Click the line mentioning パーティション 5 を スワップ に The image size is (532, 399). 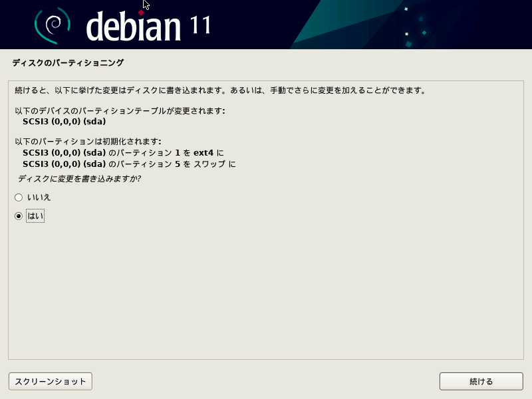click(x=129, y=164)
